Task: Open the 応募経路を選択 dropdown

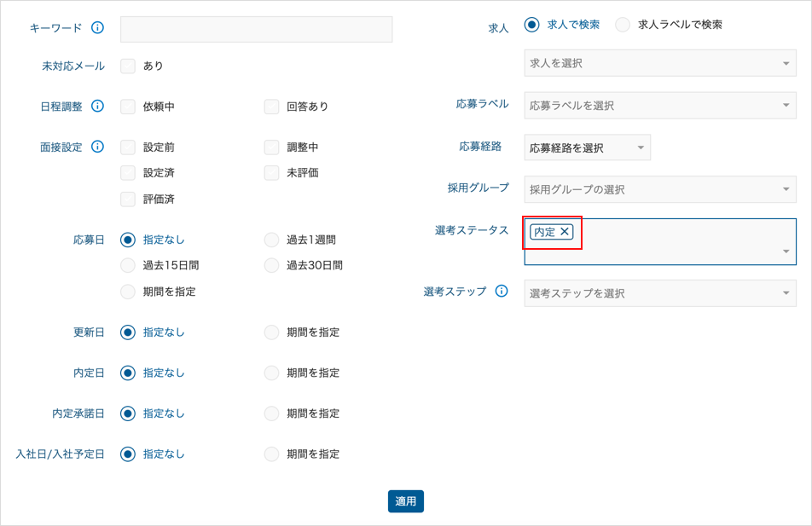Action: 587,148
